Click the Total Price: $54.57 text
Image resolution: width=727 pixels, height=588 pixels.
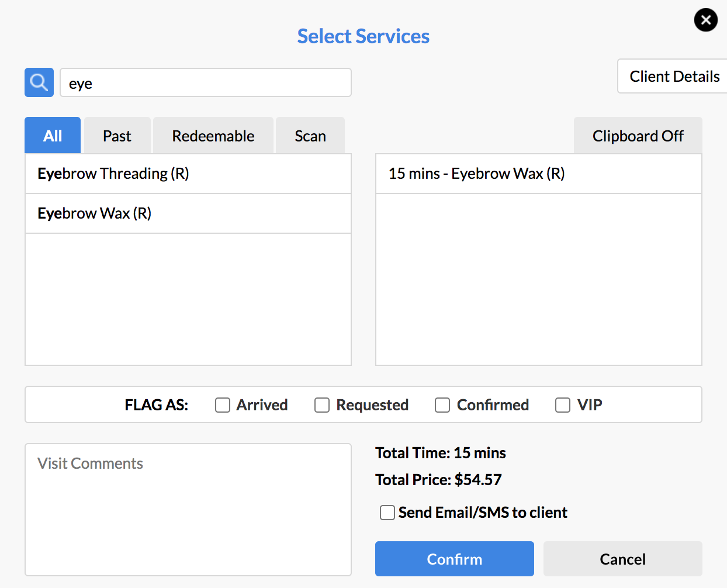pyautogui.click(x=438, y=480)
